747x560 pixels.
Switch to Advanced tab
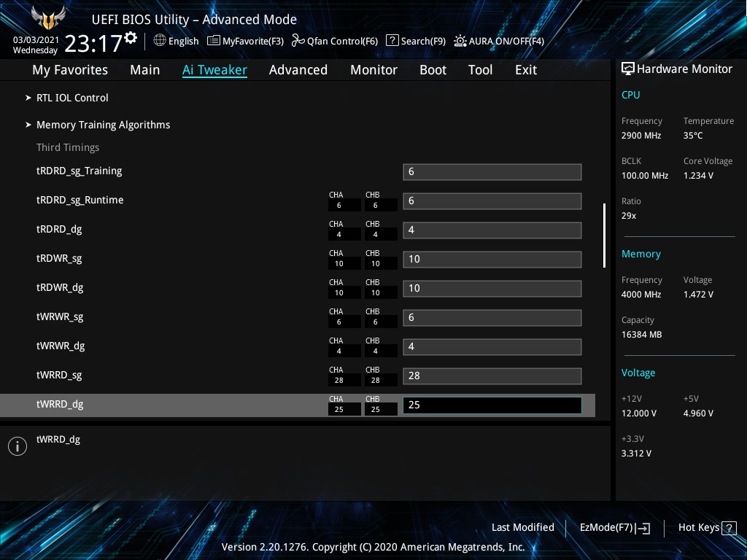click(298, 70)
